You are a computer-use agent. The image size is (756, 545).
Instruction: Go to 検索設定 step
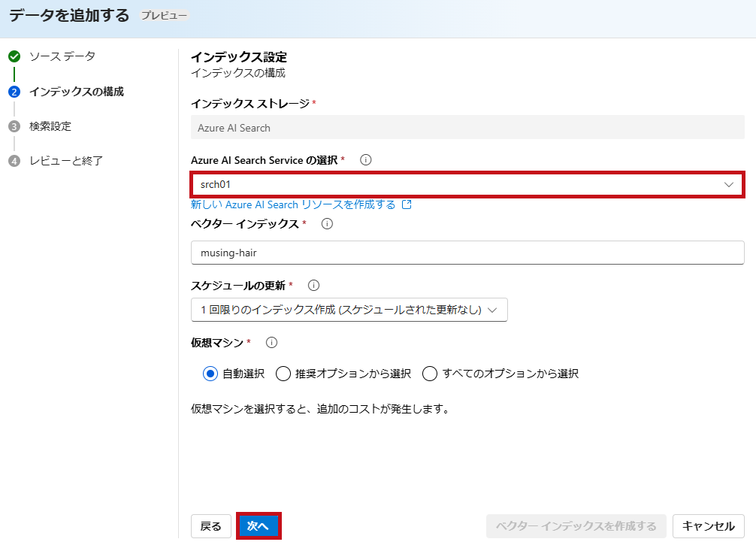point(50,126)
